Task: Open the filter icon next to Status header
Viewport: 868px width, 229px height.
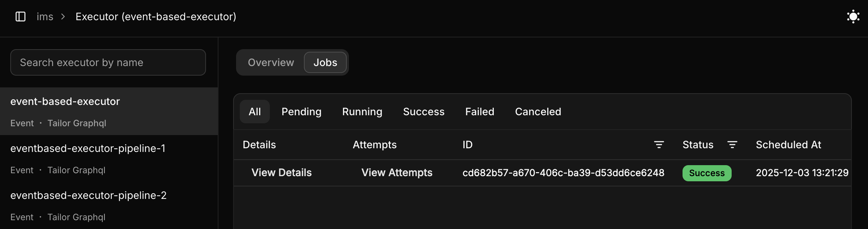Action: [x=732, y=145]
